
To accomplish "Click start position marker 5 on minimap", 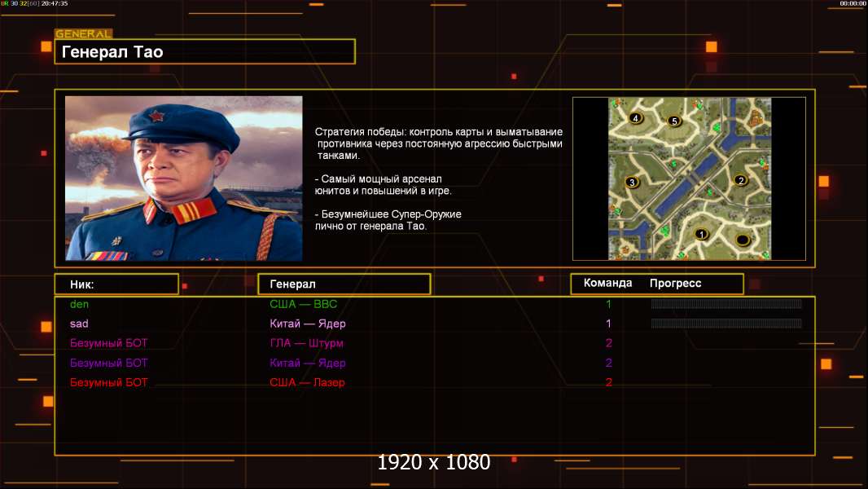I will click(x=673, y=121).
